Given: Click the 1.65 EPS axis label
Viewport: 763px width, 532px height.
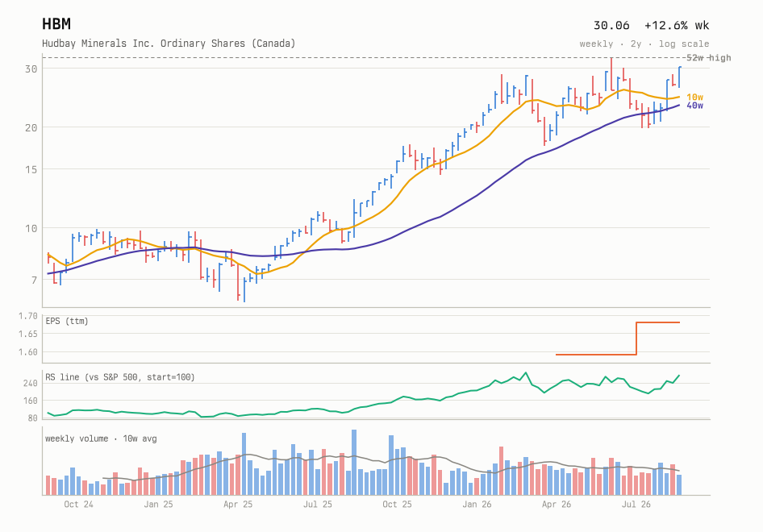Looking at the screenshot, I should 27,334.
